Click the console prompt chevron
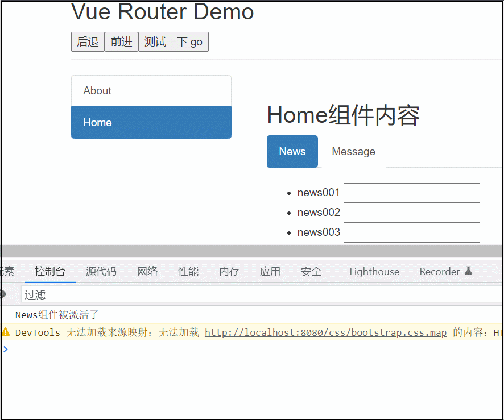 [x=6, y=349]
